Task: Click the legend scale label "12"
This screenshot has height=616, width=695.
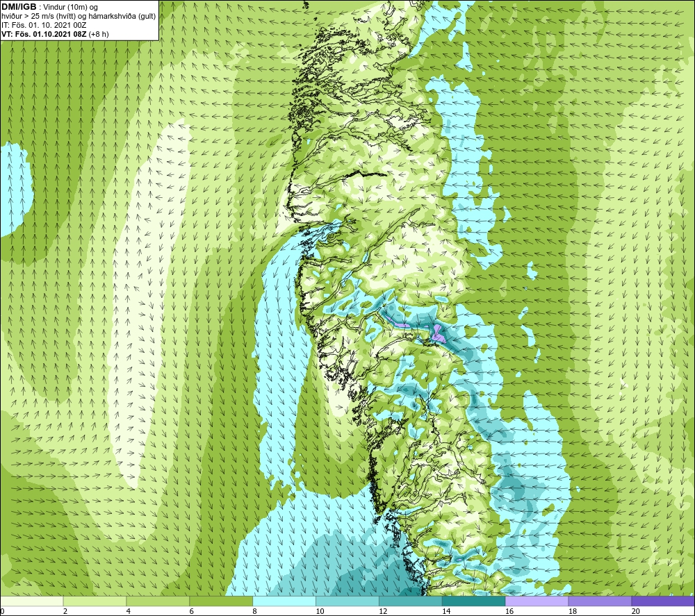Action: (x=383, y=611)
